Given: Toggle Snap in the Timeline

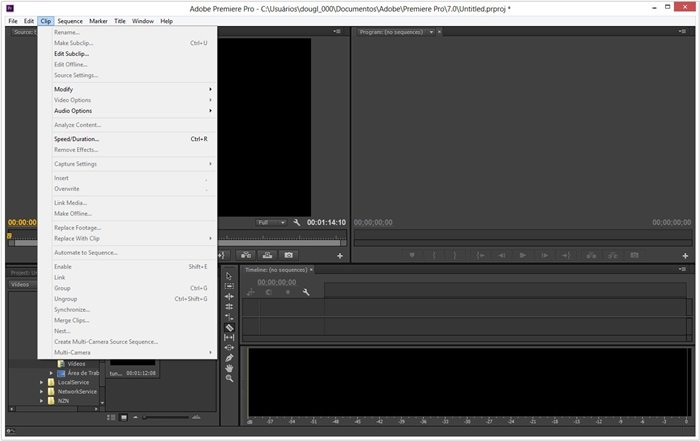Looking at the screenshot, I should pyautogui.click(x=268, y=292).
